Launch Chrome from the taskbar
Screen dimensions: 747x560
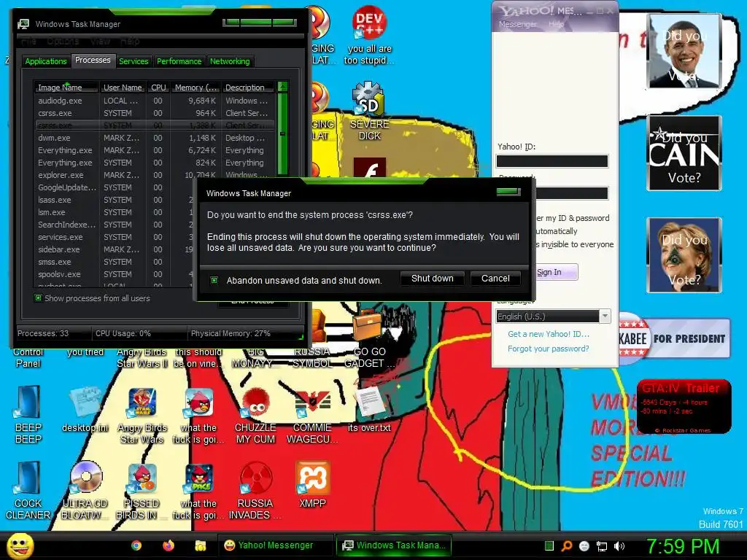click(x=136, y=545)
